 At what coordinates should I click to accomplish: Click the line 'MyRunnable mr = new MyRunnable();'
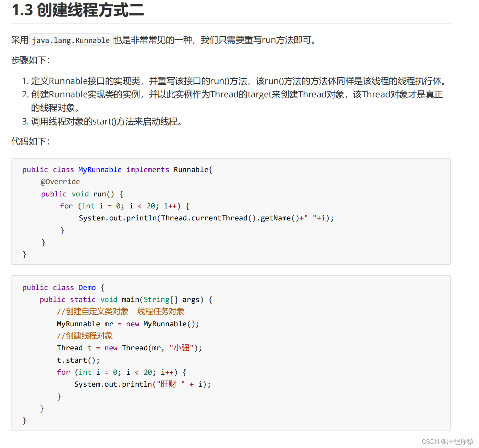128,324
